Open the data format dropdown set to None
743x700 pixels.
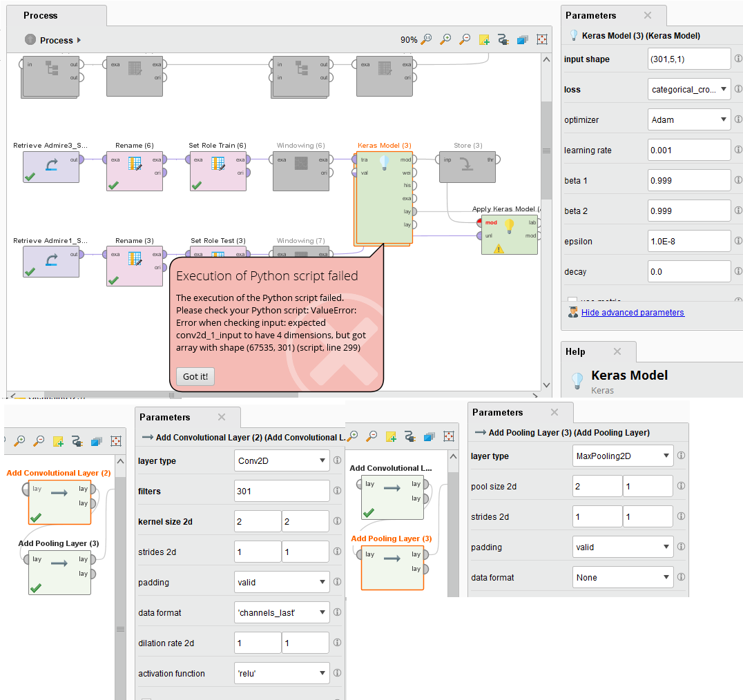pyautogui.click(x=623, y=577)
